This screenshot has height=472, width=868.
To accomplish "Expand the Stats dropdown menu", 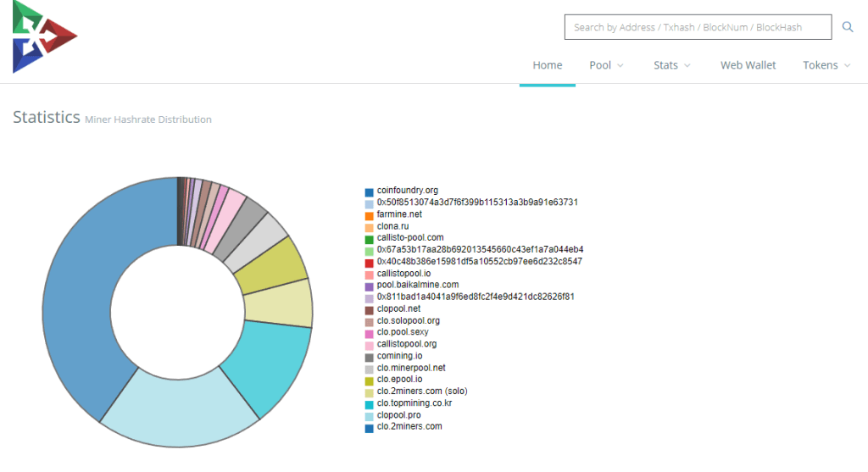I will [x=671, y=65].
